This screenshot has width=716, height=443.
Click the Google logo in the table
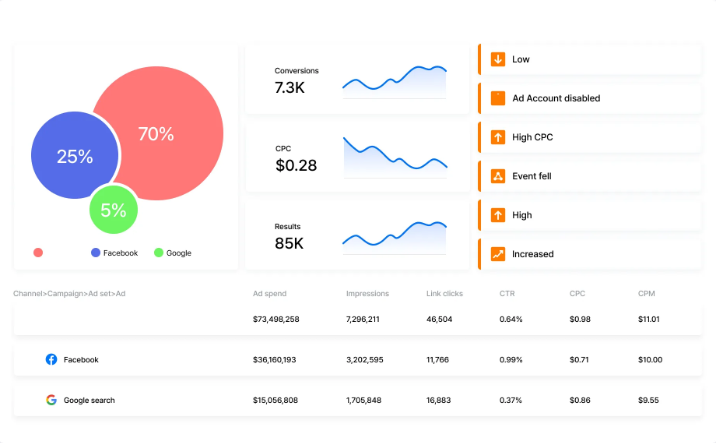[x=51, y=400]
